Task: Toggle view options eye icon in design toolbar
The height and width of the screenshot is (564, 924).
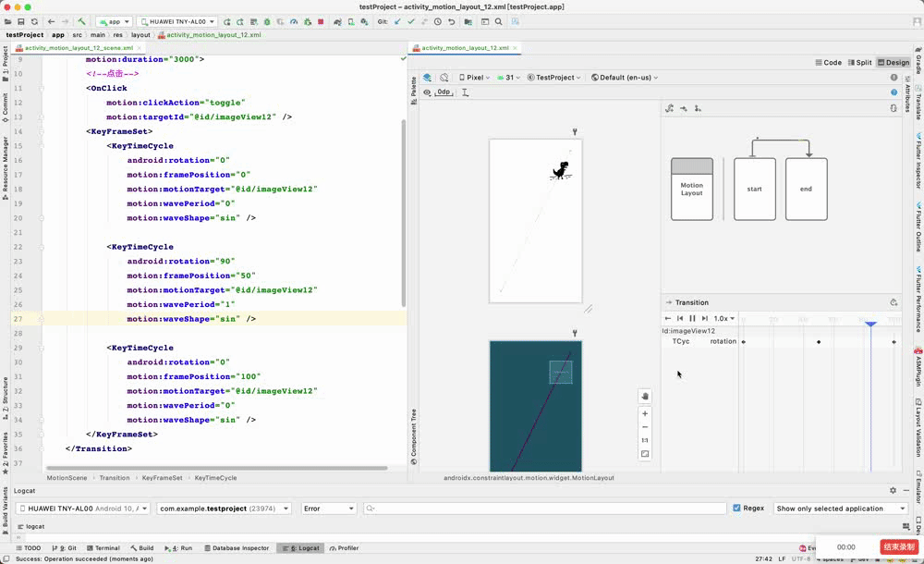Action: pyautogui.click(x=427, y=92)
